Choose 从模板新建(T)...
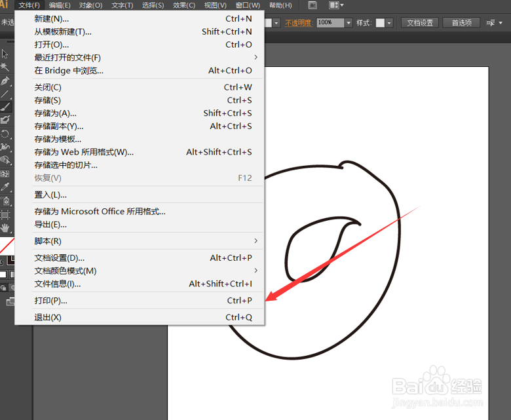The image size is (511, 420). (x=140, y=31)
